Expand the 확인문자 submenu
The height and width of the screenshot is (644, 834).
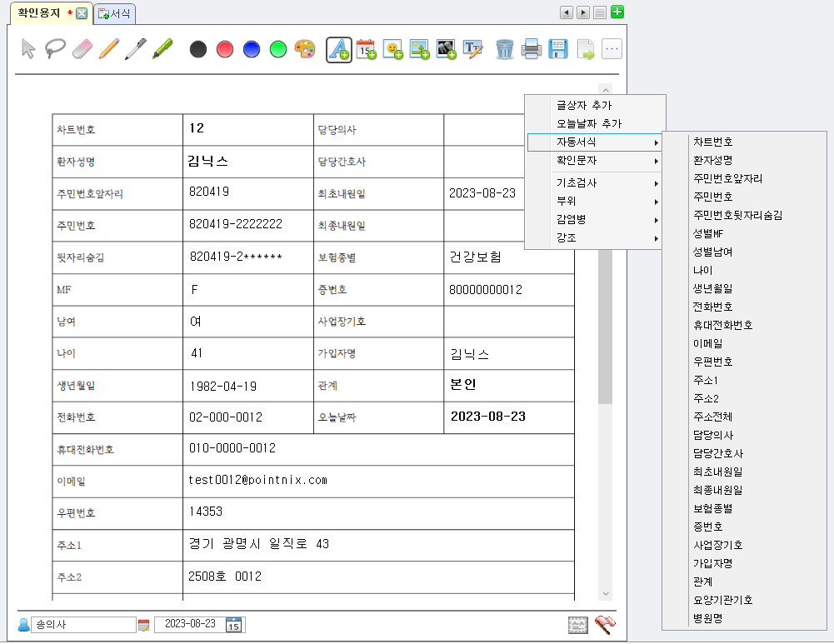tap(595, 160)
